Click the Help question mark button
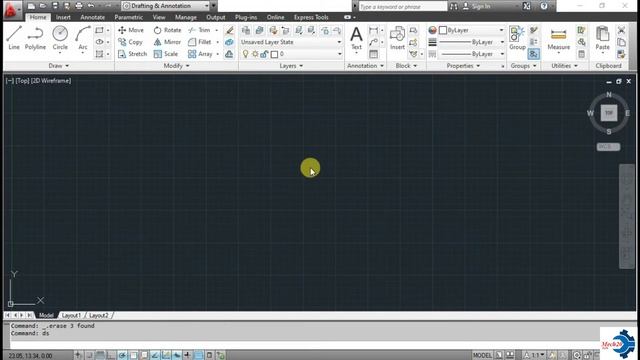 click(x=544, y=6)
